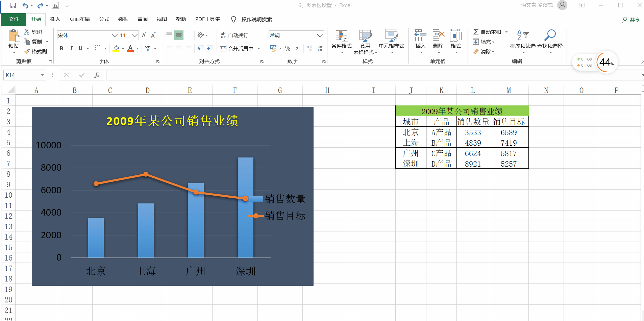644x321 pixels.
Task: Click the text orientation icon
Action: coord(201,35)
